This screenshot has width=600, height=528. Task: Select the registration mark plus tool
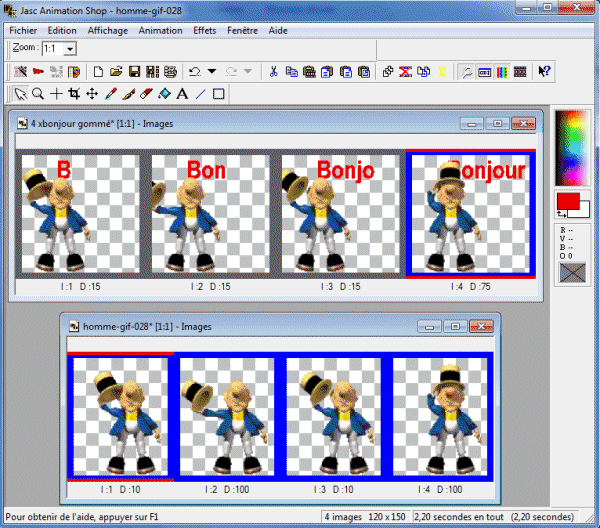(x=56, y=94)
